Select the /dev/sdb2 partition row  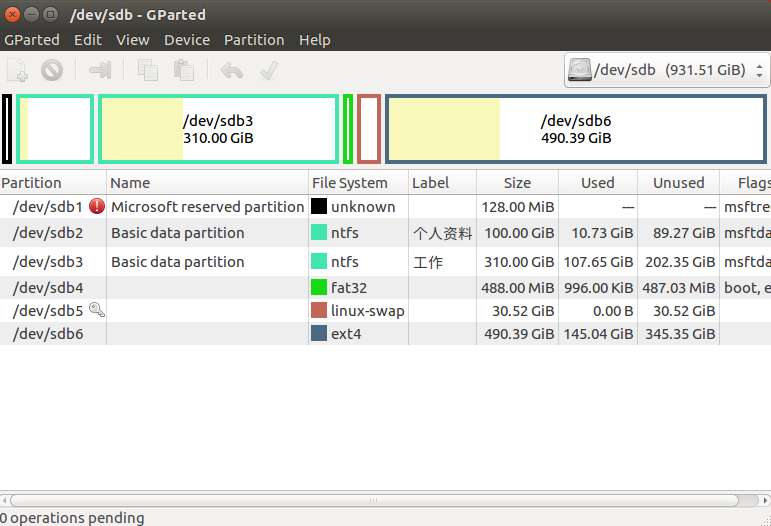[386, 233]
